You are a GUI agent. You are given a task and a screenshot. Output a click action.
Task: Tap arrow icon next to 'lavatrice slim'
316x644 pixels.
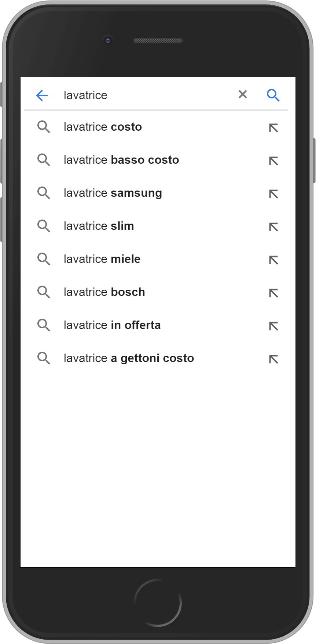273,227
